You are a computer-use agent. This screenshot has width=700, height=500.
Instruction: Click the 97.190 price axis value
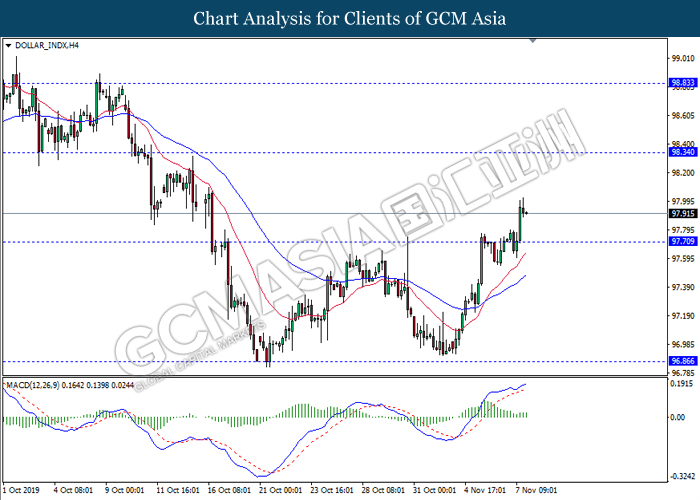(683, 316)
